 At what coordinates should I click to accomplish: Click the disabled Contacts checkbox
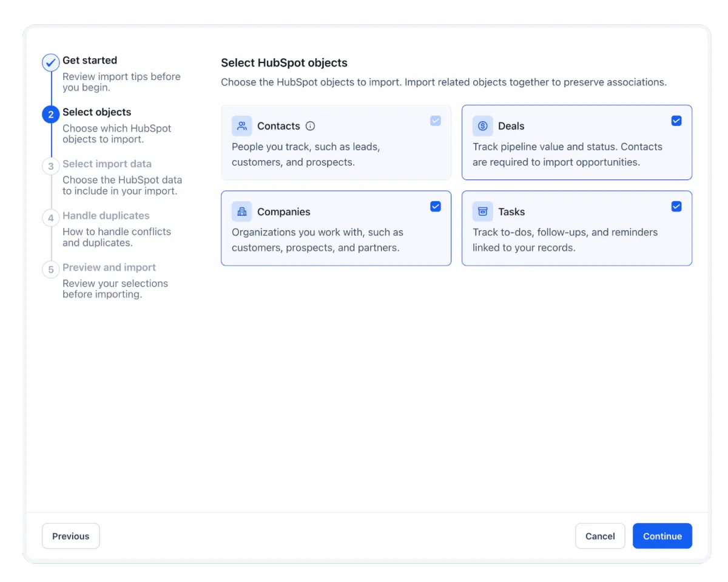pyautogui.click(x=436, y=121)
